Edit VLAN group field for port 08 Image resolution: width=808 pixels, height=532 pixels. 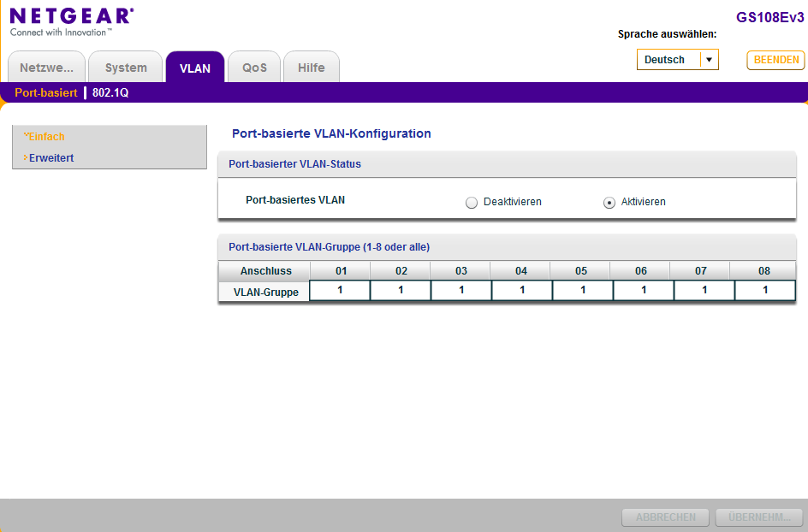[x=765, y=291]
